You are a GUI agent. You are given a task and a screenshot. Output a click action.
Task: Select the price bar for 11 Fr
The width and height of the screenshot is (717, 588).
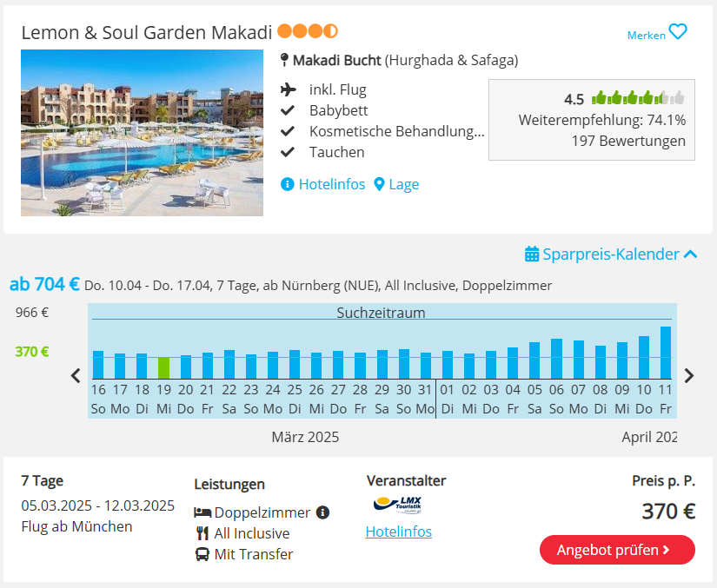(666, 353)
